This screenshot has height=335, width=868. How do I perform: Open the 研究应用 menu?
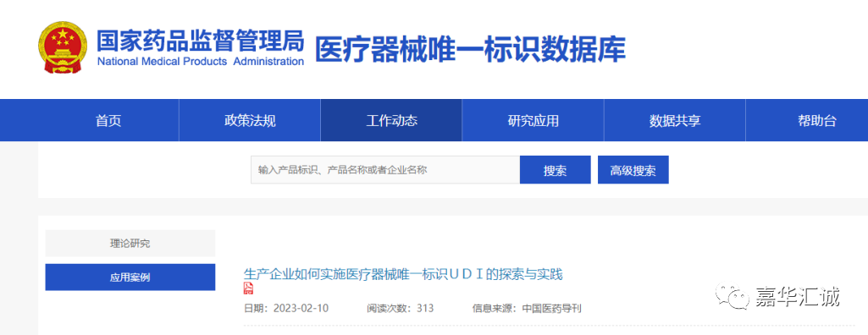click(x=534, y=120)
